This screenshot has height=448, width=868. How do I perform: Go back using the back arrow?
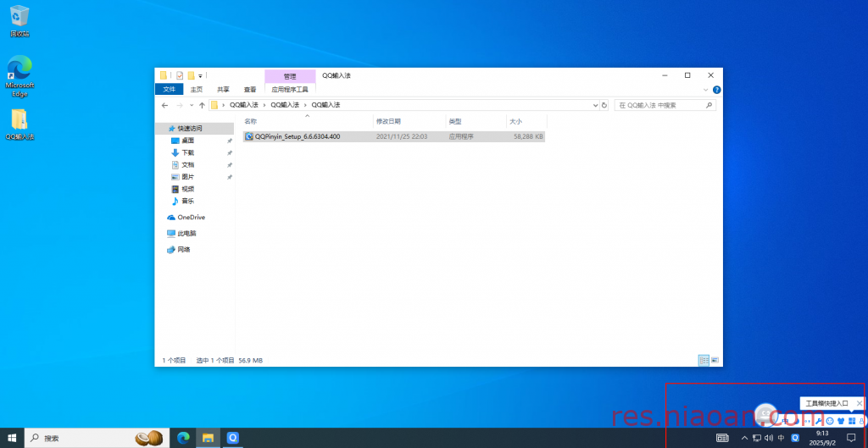point(164,105)
